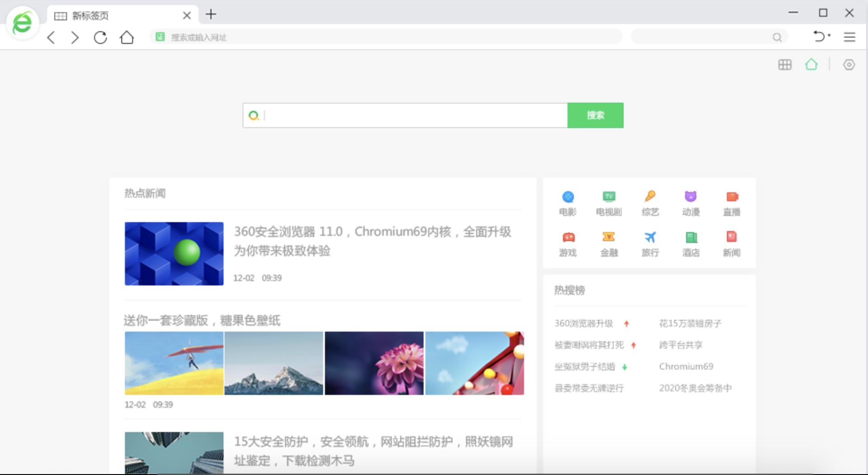The height and width of the screenshot is (475, 868).
Task: Open the 动漫 anime category icon
Action: [x=691, y=202]
